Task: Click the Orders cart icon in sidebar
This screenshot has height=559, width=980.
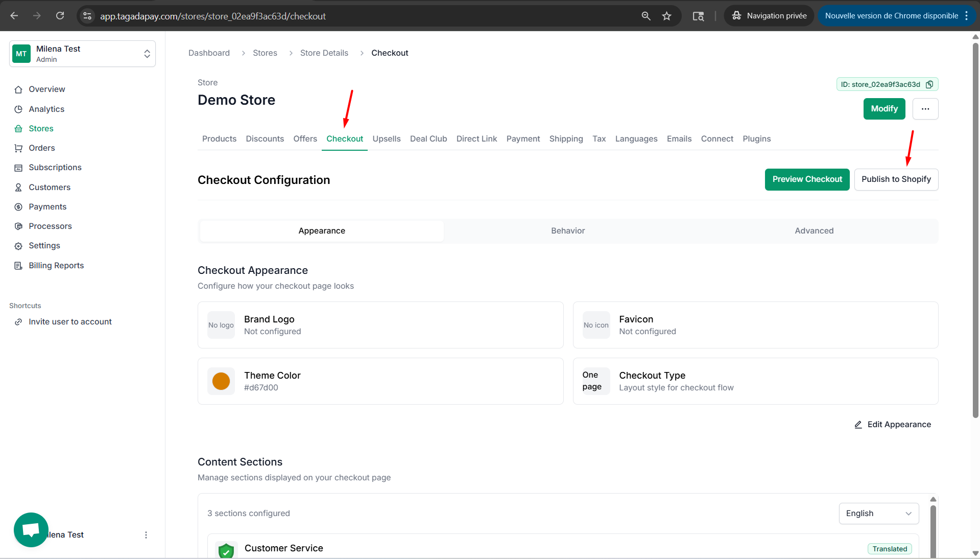Action: coord(18,148)
